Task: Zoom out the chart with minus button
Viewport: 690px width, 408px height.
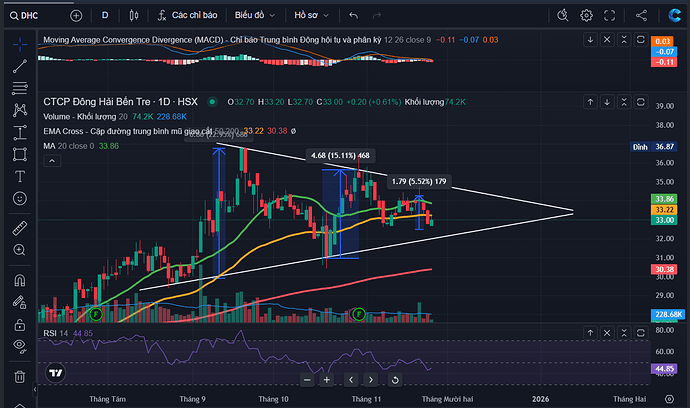Action: tap(307, 380)
